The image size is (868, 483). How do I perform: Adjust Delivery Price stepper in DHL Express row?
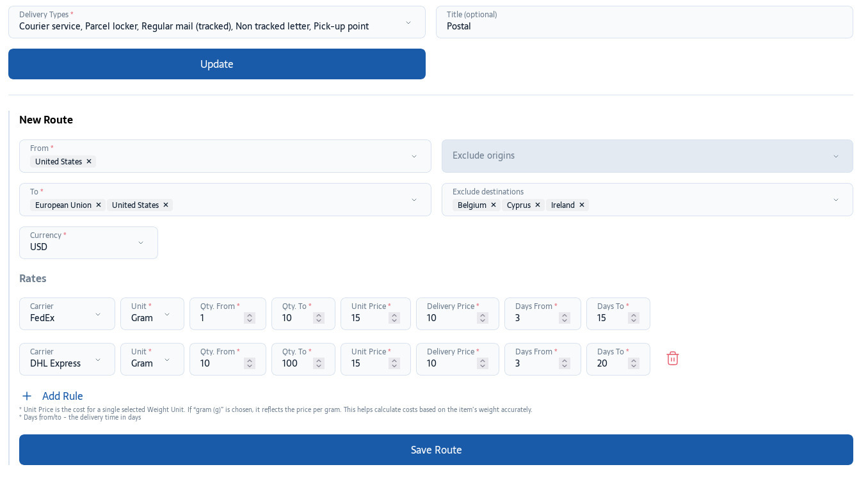pyautogui.click(x=483, y=363)
